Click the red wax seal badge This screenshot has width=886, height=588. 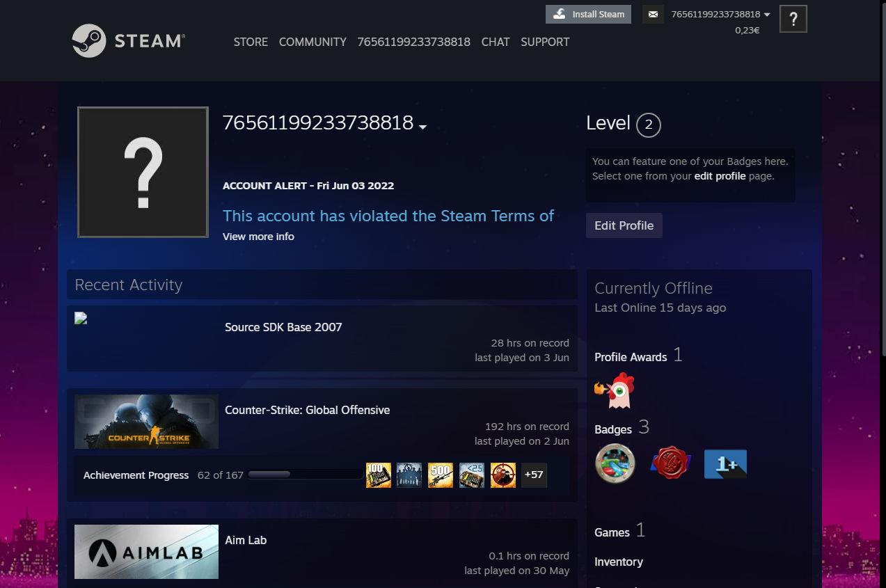[x=671, y=463]
